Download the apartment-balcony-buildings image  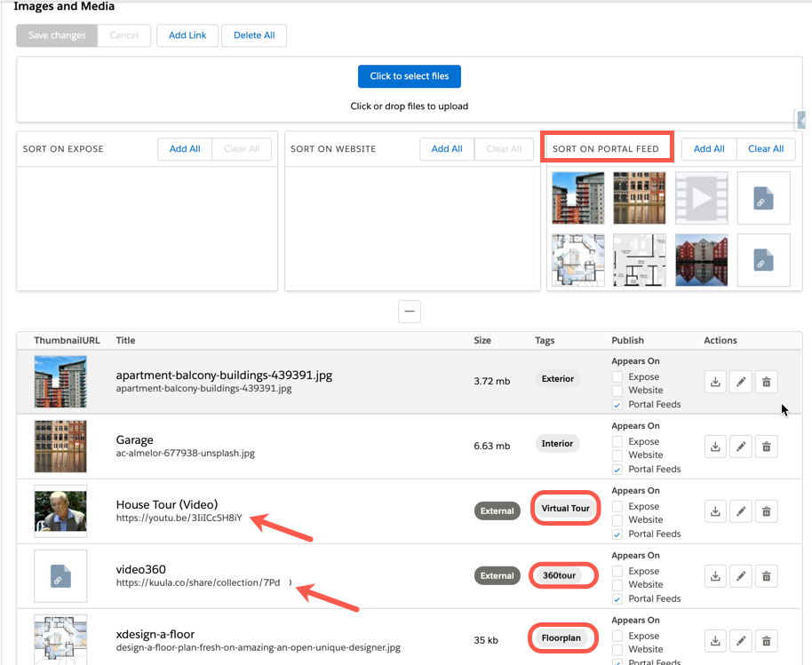715,382
